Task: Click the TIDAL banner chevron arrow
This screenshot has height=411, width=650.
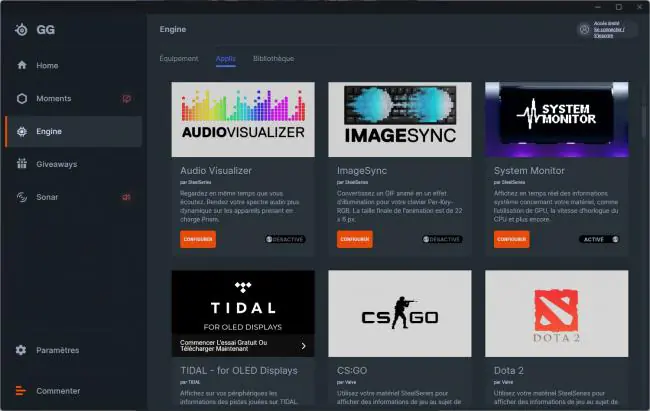Action: click(x=303, y=346)
